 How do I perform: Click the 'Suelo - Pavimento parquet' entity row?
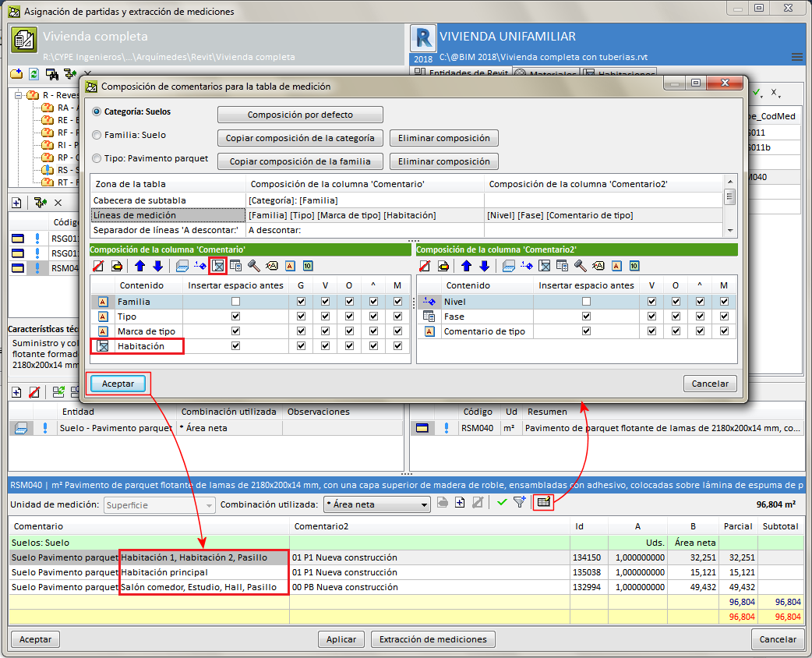tap(206, 428)
